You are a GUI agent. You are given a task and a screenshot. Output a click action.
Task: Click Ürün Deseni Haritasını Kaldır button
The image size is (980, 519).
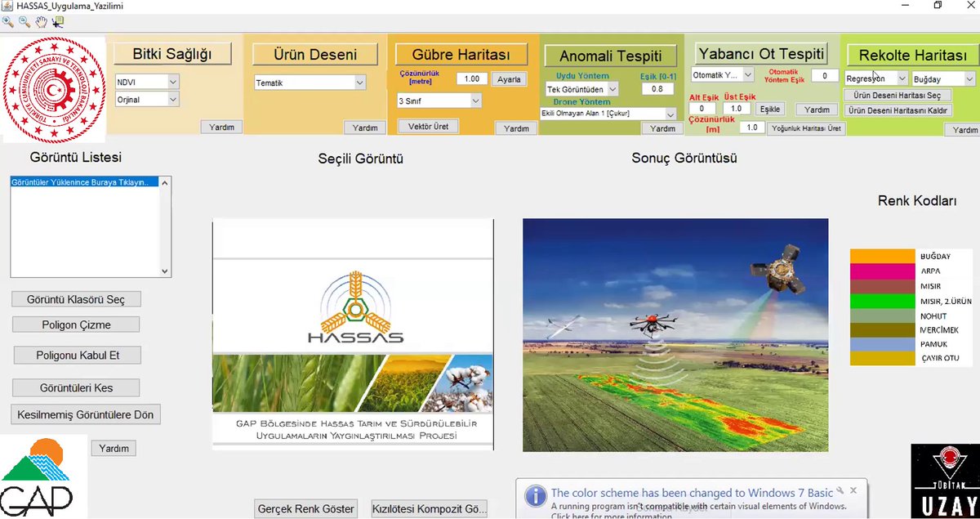(x=898, y=110)
